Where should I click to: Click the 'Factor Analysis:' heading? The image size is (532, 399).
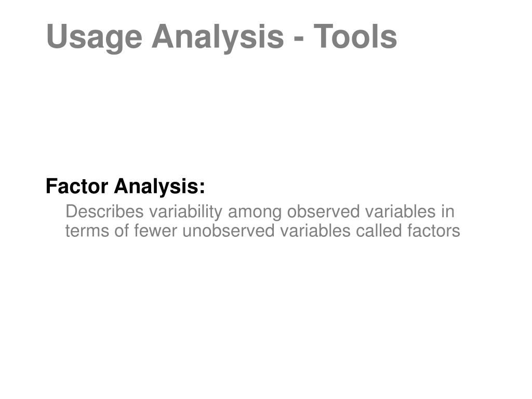pos(126,187)
